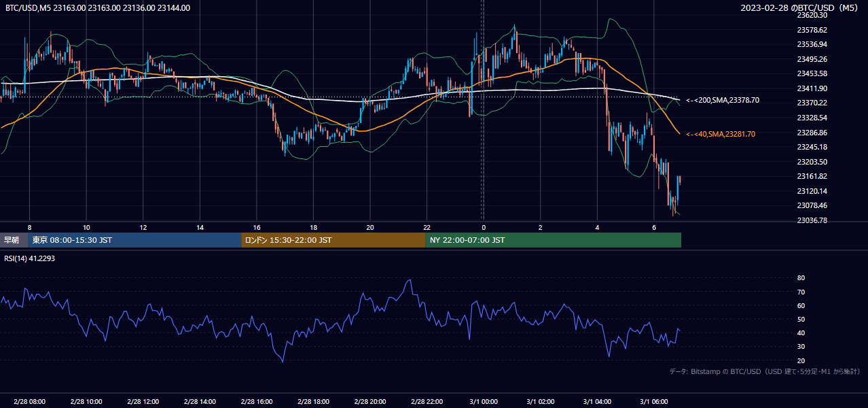Click price axis value 23203.50

click(x=812, y=162)
